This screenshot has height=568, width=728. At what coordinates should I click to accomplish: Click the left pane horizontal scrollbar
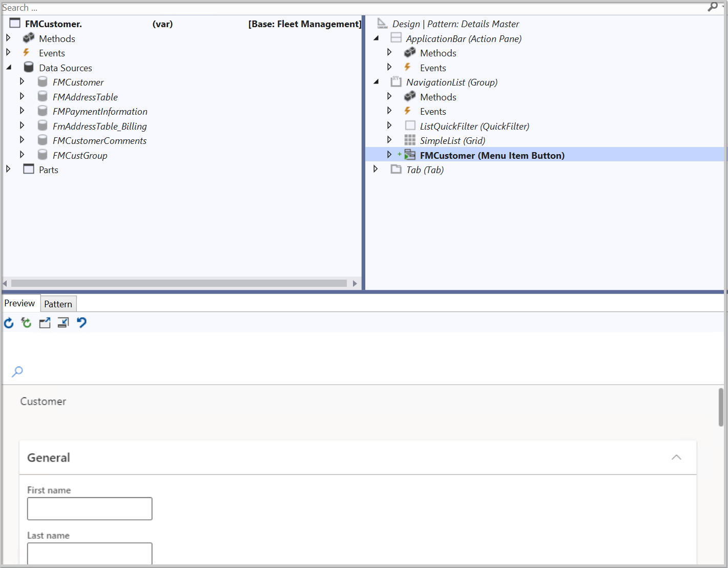pos(179,283)
